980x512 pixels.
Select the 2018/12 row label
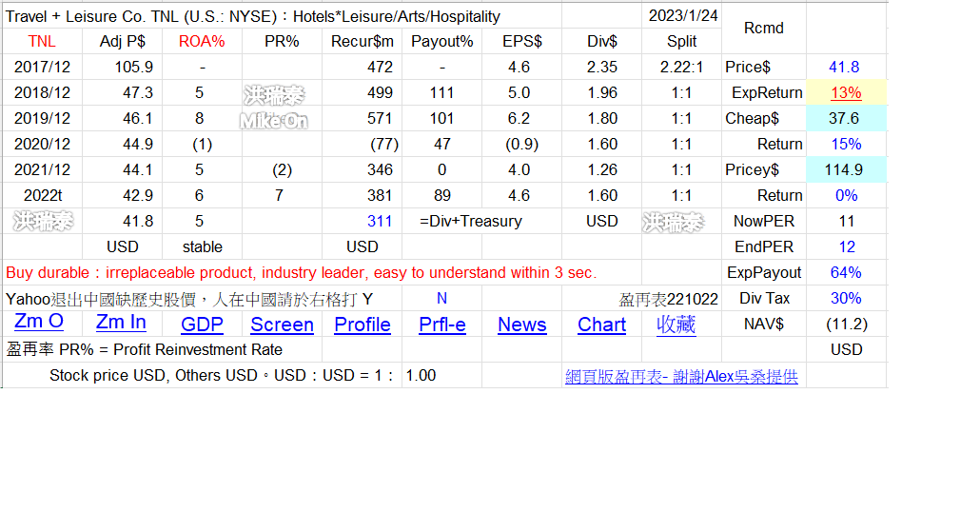pyautogui.click(x=42, y=92)
